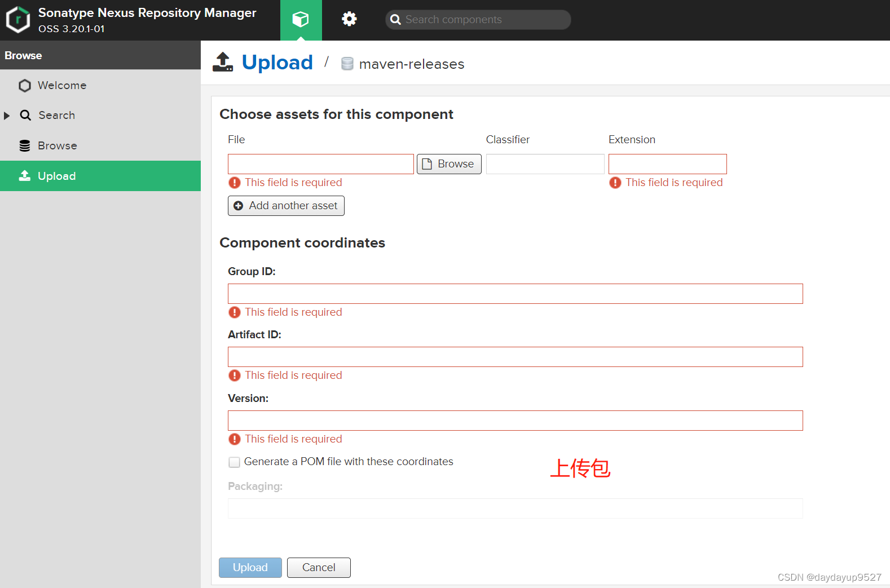Open Browse in the sidebar
890x588 pixels.
click(100, 146)
